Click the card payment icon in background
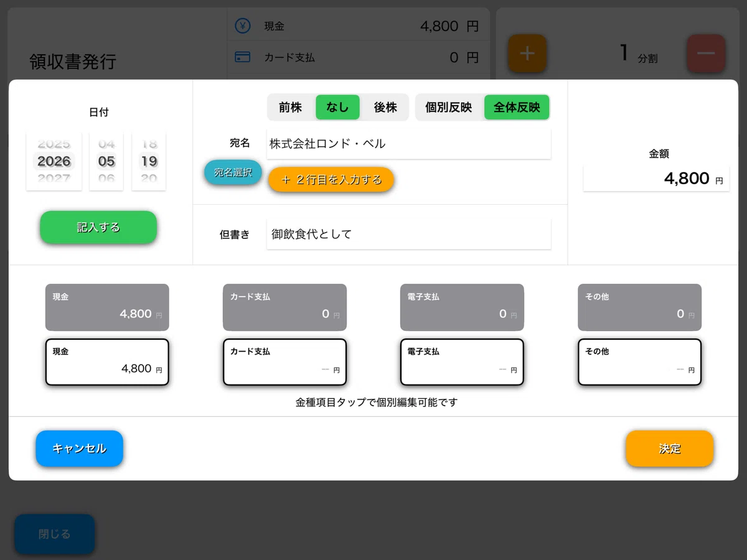Viewport: 747px width, 560px height. 242,57
